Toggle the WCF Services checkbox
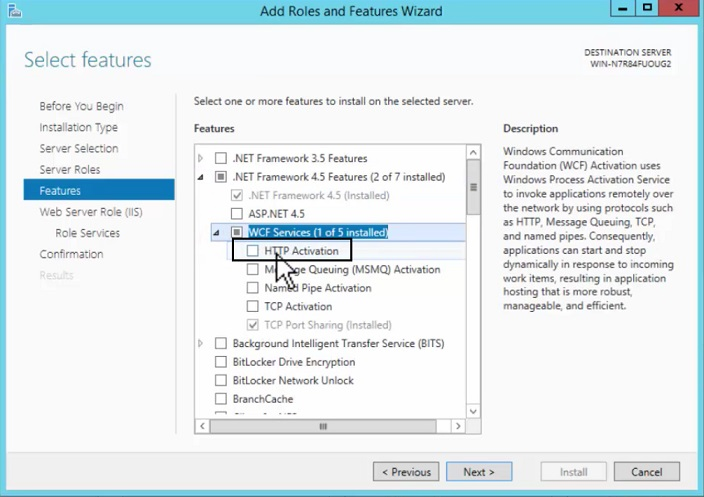 237,232
